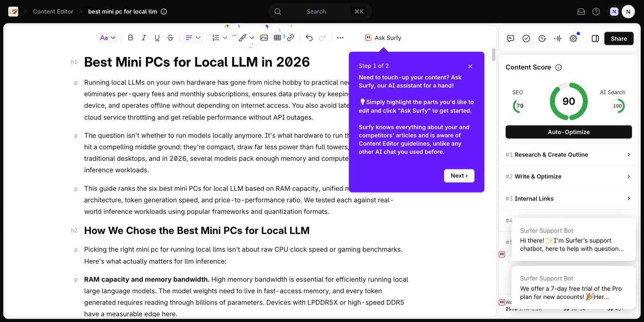The height and width of the screenshot is (322, 644).
Task: Open the text alignment dropdown
Action: pos(193,37)
